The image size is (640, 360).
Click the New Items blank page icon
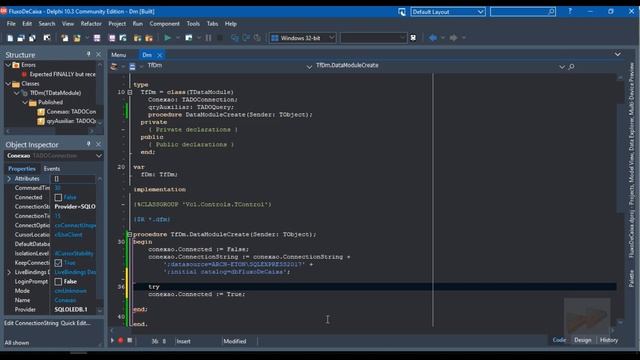click(x=10, y=38)
